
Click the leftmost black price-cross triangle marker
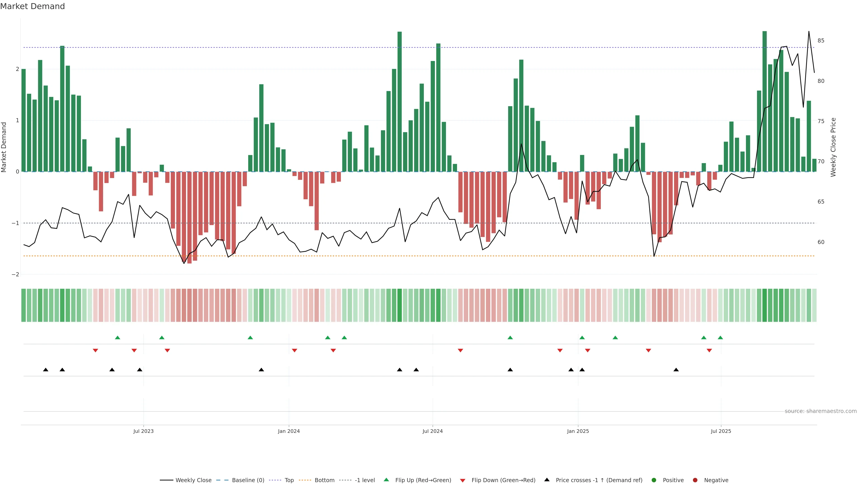(x=45, y=370)
